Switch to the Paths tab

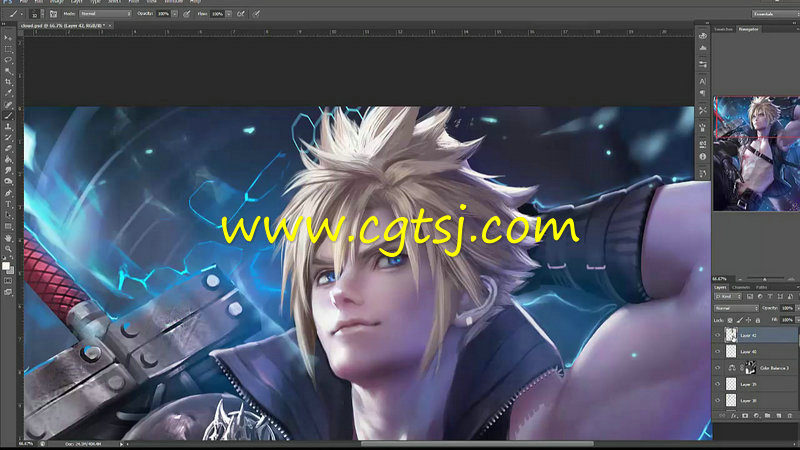tap(761, 287)
